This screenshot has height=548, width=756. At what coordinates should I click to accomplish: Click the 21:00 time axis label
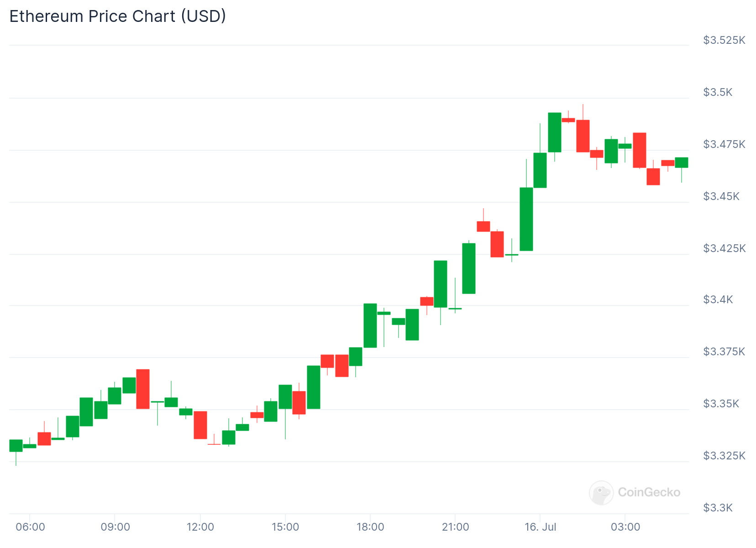455,527
